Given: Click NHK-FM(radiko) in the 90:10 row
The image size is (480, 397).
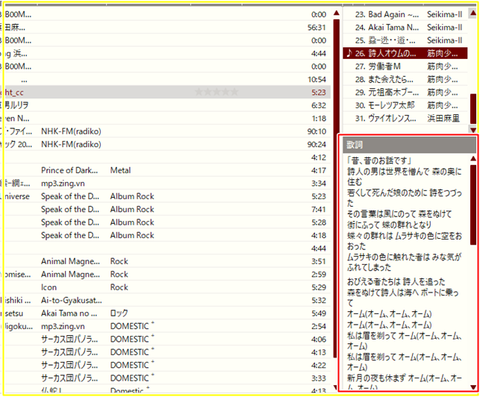Looking at the screenshot, I should 71,131.
